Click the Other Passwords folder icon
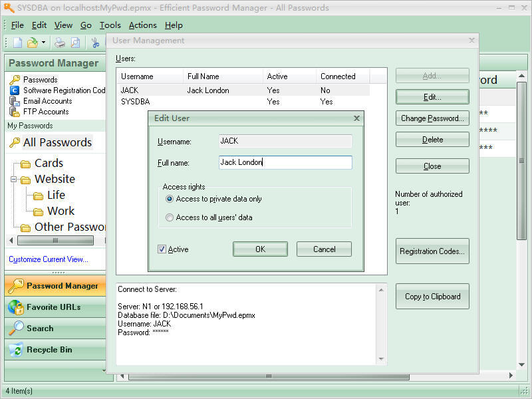This screenshot has height=399, width=532. coord(25,227)
